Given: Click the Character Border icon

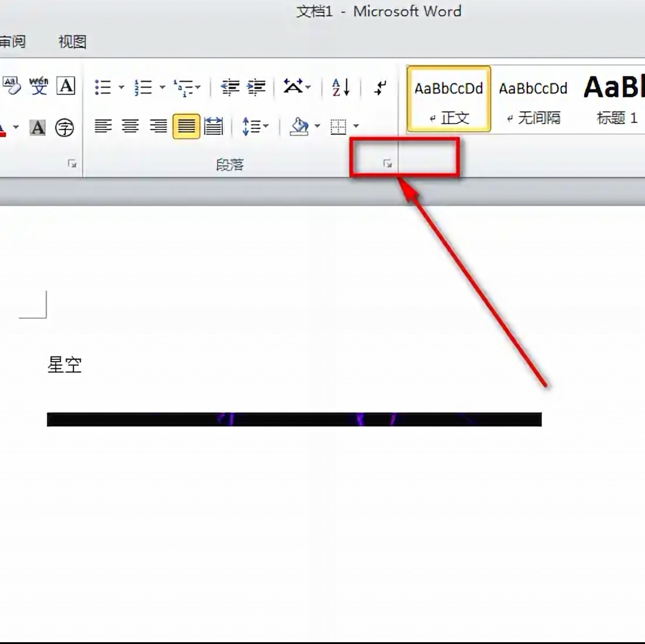Looking at the screenshot, I should tap(66, 85).
